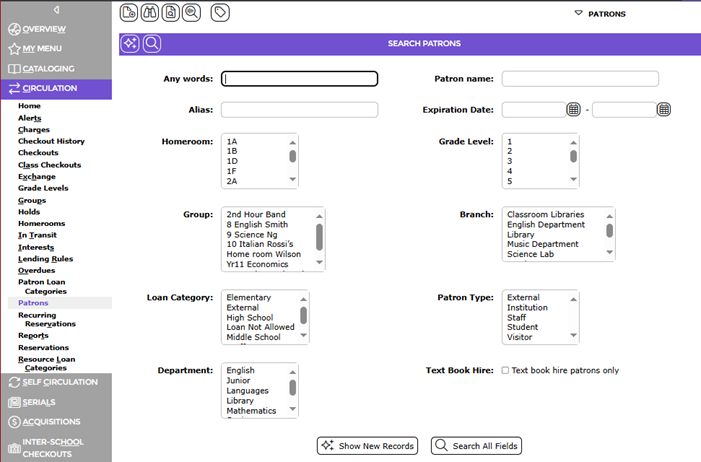Open the Self Circulation section
This screenshot has height=462, width=701.
[53, 382]
